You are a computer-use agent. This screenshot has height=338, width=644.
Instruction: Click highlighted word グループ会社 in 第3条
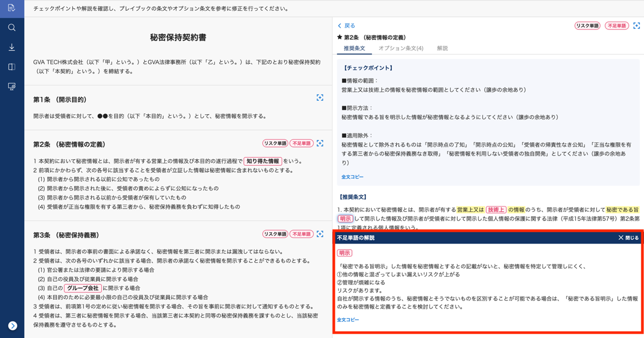pos(83,288)
